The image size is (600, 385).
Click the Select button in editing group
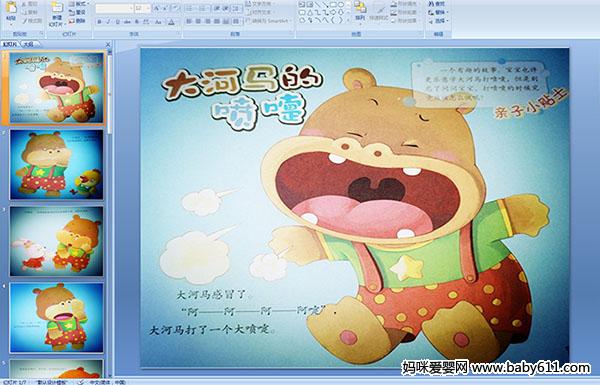[438, 21]
